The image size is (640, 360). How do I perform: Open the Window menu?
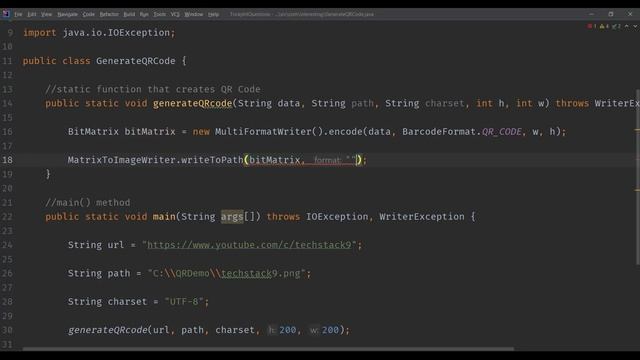pos(193,14)
